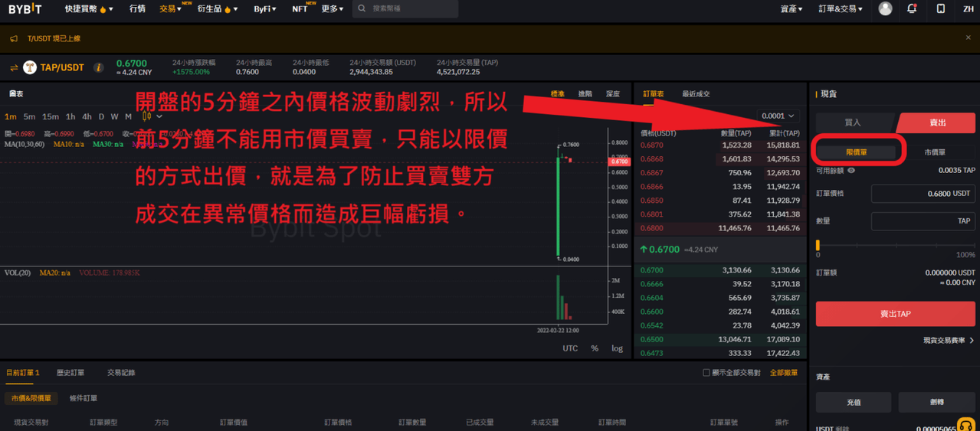Viewport: 980px width, 431px height.
Task: Expand more chart intervals chevron
Action: 159,116
